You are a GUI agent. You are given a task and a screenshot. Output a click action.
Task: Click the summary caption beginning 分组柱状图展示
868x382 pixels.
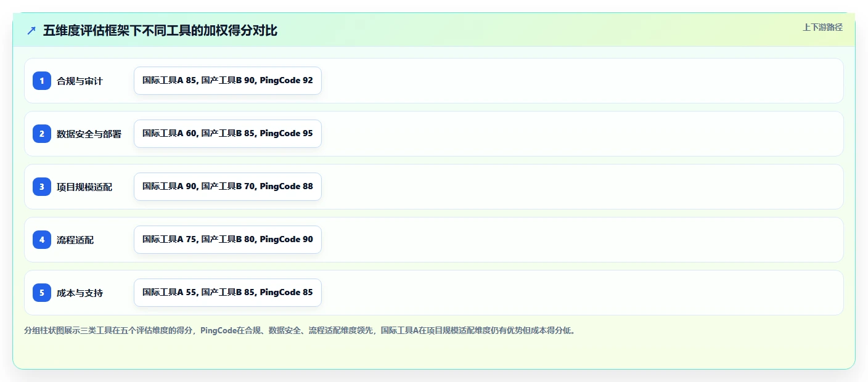point(300,330)
